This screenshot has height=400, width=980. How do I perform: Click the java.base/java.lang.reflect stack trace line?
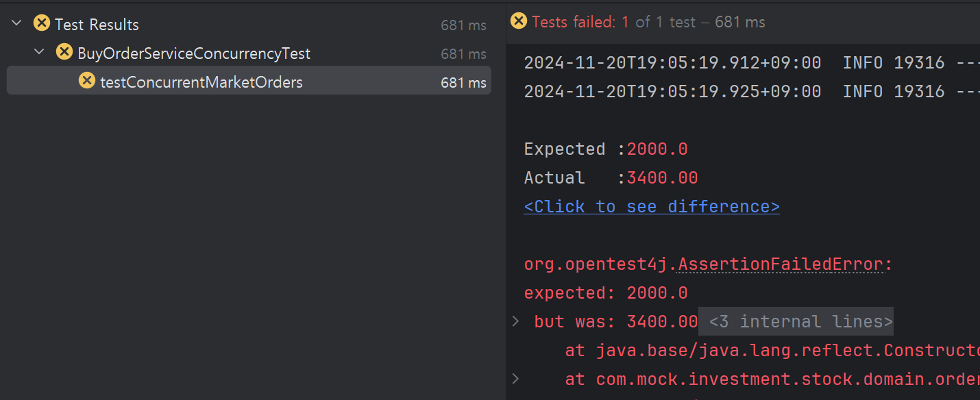click(772, 351)
